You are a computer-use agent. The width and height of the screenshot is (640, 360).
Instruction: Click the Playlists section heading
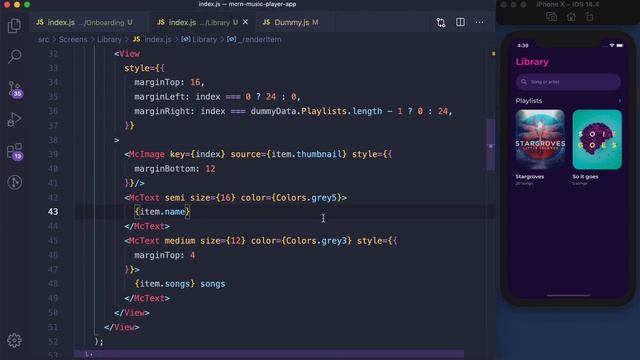click(x=529, y=101)
